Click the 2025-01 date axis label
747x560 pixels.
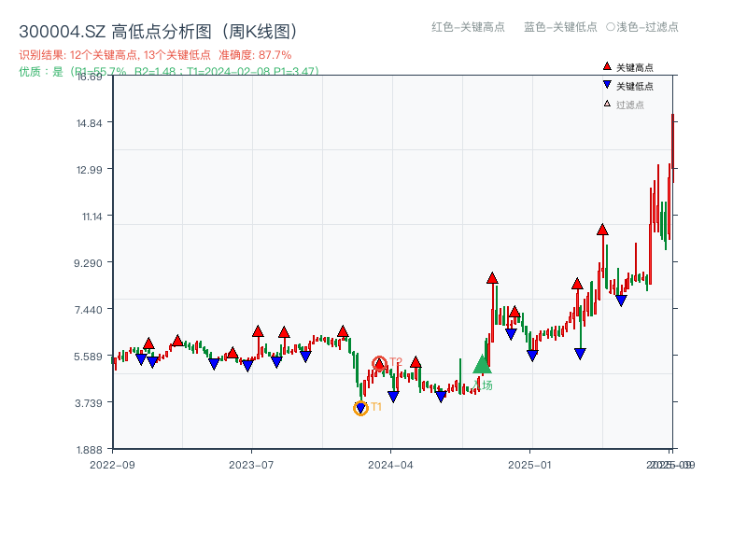[529, 465]
